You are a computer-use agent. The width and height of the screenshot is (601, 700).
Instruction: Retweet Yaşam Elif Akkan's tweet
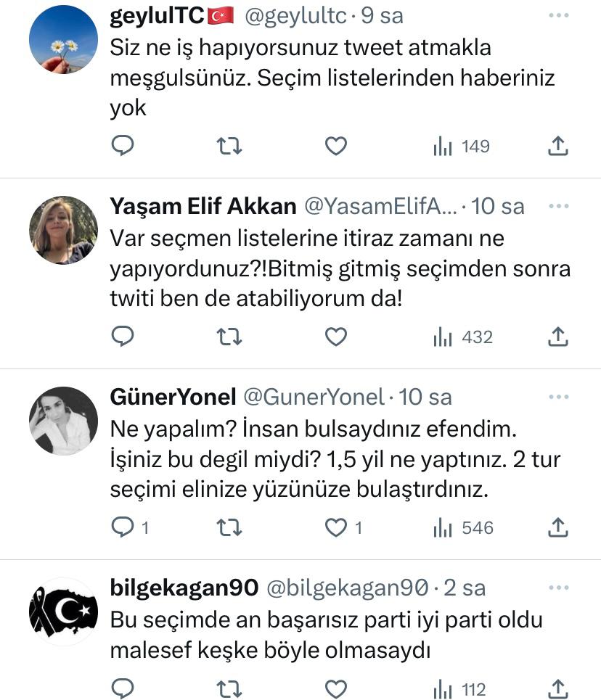click(229, 337)
